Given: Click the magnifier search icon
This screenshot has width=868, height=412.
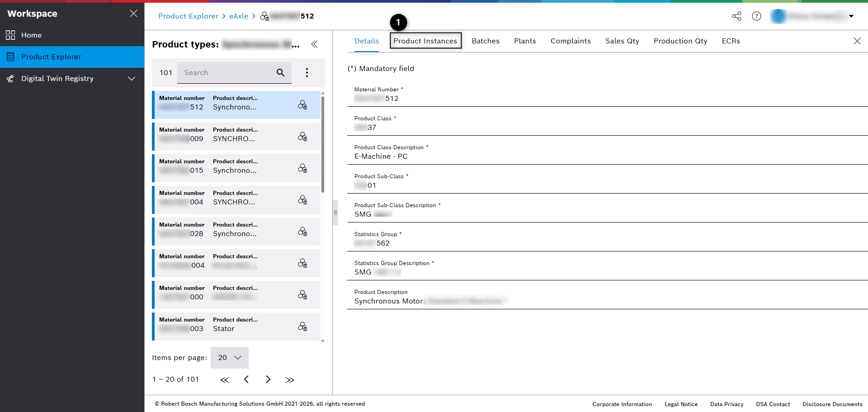Looking at the screenshot, I should point(280,72).
